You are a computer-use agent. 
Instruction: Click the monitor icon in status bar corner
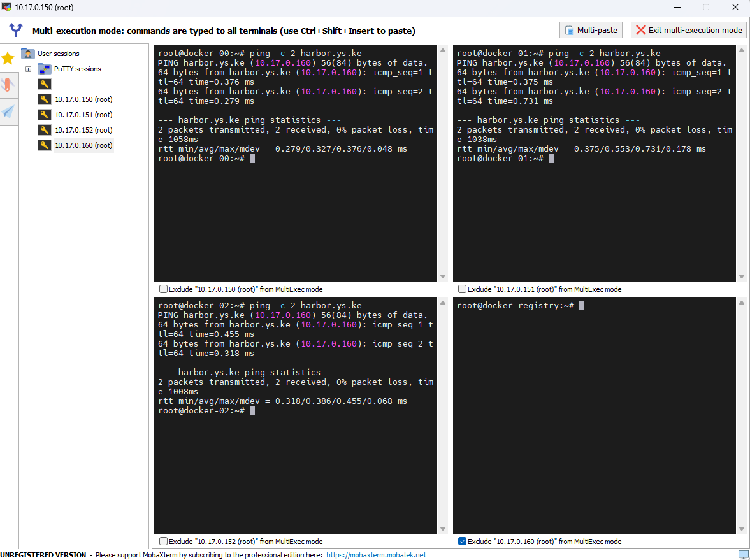pyautogui.click(x=743, y=555)
